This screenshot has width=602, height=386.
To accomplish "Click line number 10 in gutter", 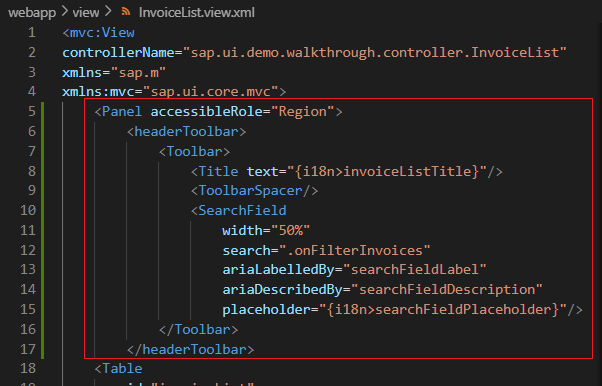I will (x=28, y=210).
